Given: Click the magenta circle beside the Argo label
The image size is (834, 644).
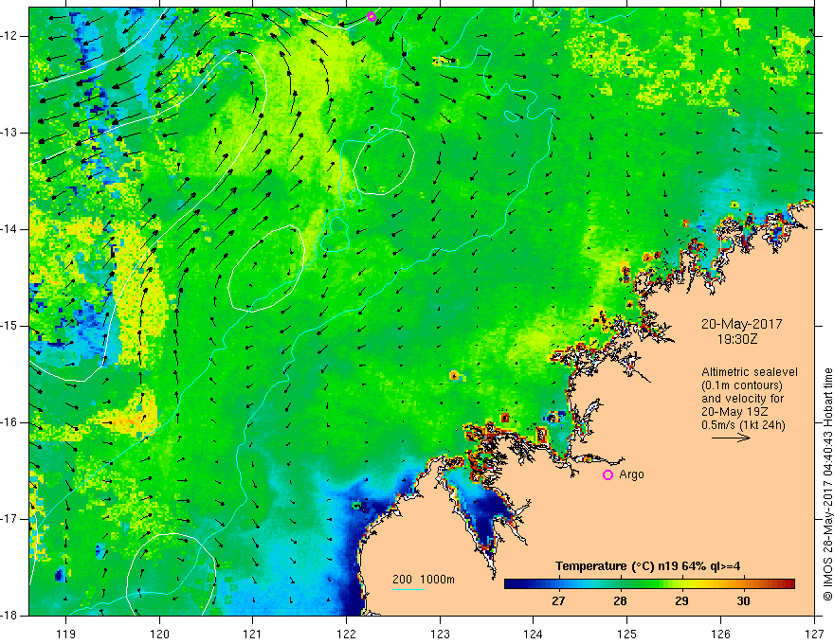Looking at the screenshot, I should coord(607,474).
